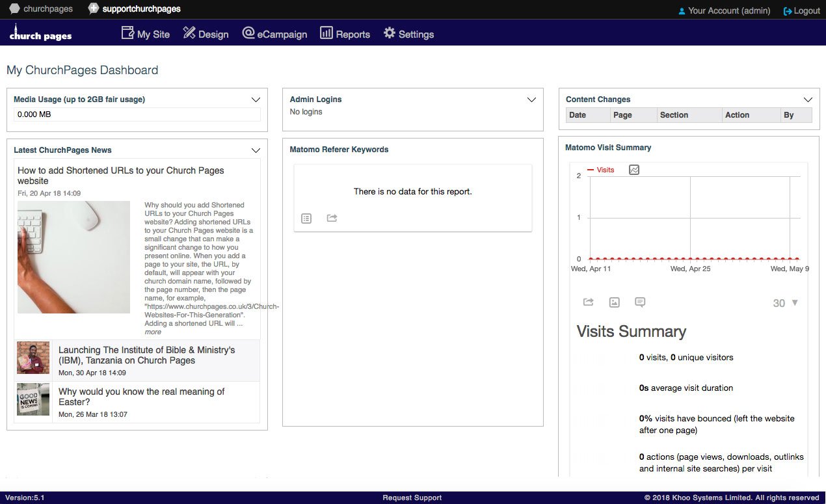
Task: Click the Tanzania article thumbnail
Action: click(x=33, y=358)
